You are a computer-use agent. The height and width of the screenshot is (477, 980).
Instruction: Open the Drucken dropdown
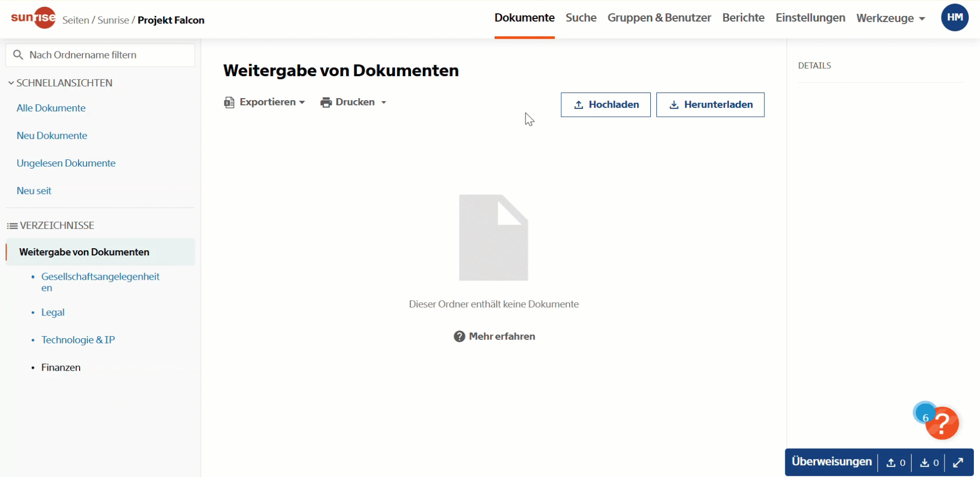[353, 102]
